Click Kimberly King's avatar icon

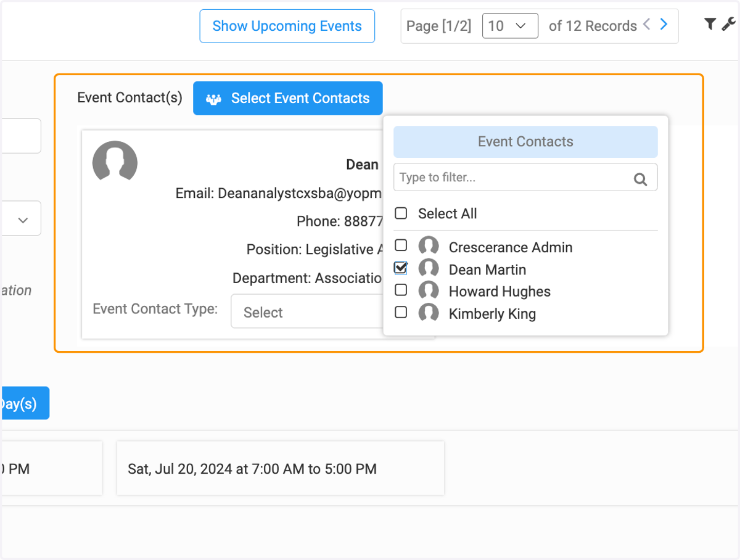429,313
